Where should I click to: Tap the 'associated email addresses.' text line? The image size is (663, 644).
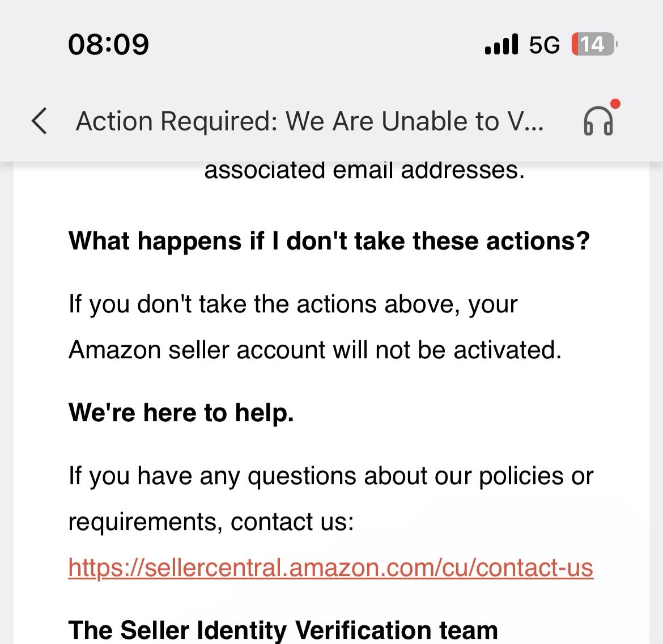[364, 171]
